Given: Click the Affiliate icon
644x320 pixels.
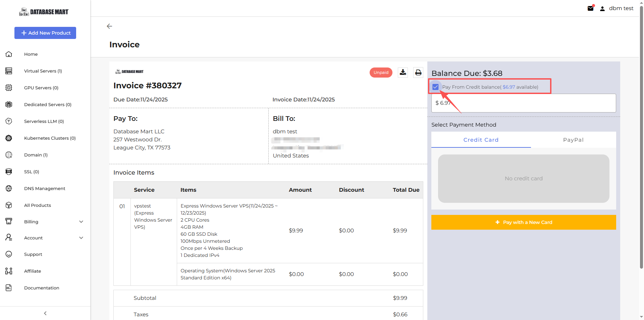Looking at the screenshot, I should point(9,271).
